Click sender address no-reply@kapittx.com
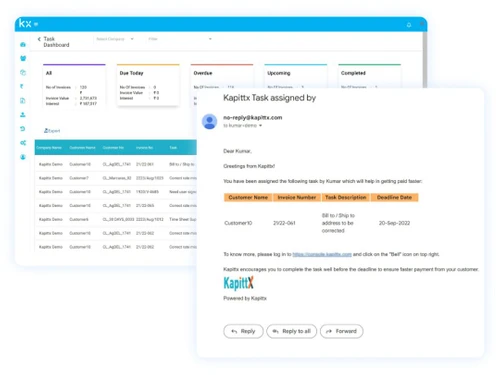 pos(253,117)
